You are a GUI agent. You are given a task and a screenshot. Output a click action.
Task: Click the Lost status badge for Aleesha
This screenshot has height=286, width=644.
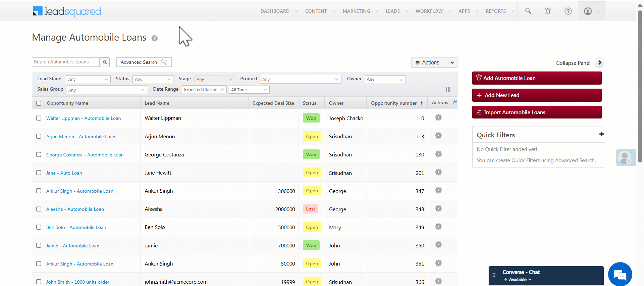tap(311, 209)
